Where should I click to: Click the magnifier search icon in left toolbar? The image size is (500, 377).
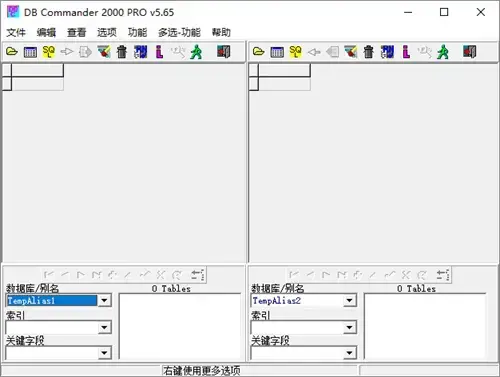point(178,52)
